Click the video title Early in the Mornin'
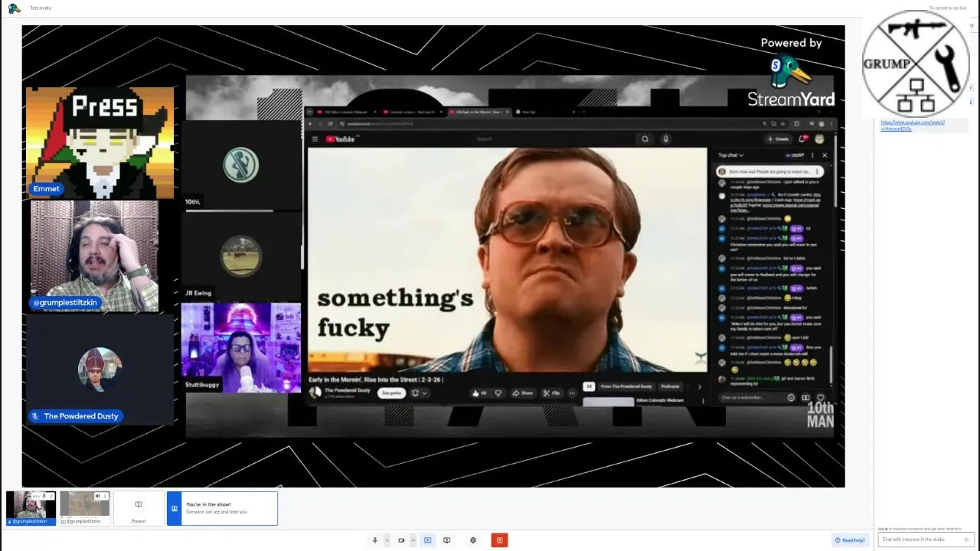Image resolution: width=980 pixels, height=551 pixels. (x=376, y=380)
